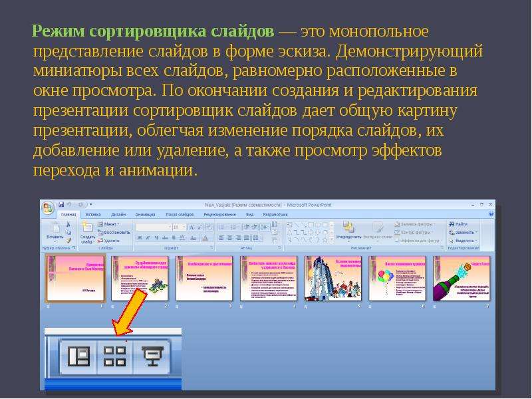
Task: Click the Упорядочить arrange icon
Action: [x=348, y=227]
